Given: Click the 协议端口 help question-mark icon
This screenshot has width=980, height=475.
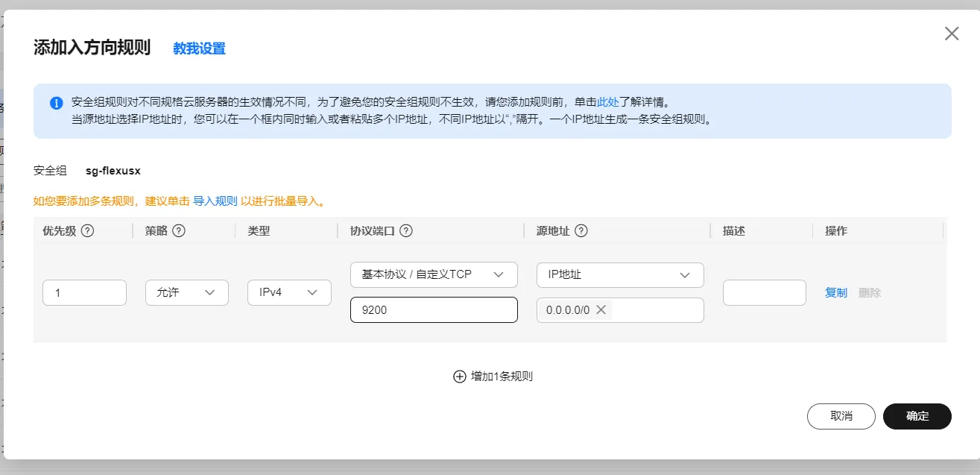Looking at the screenshot, I should (x=406, y=231).
